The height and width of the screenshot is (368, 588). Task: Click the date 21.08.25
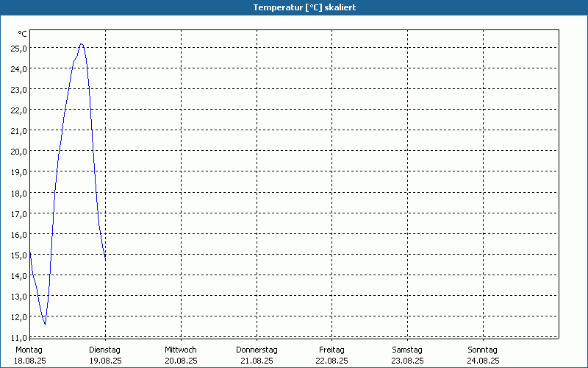point(257,361)
